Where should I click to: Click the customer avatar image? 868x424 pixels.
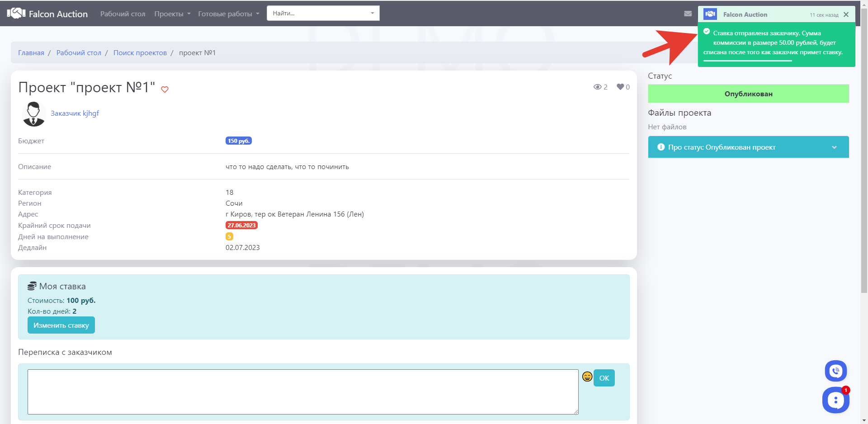34,114
